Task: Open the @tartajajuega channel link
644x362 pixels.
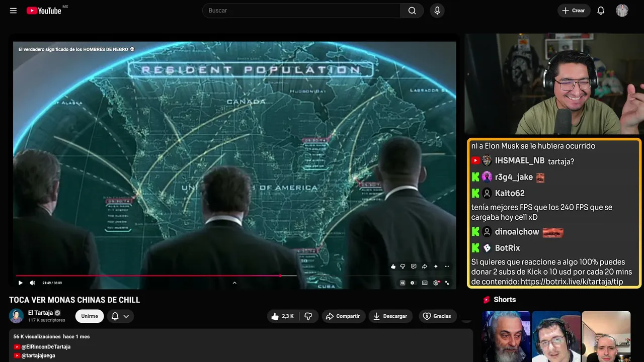Action: (x=38, y=355)
